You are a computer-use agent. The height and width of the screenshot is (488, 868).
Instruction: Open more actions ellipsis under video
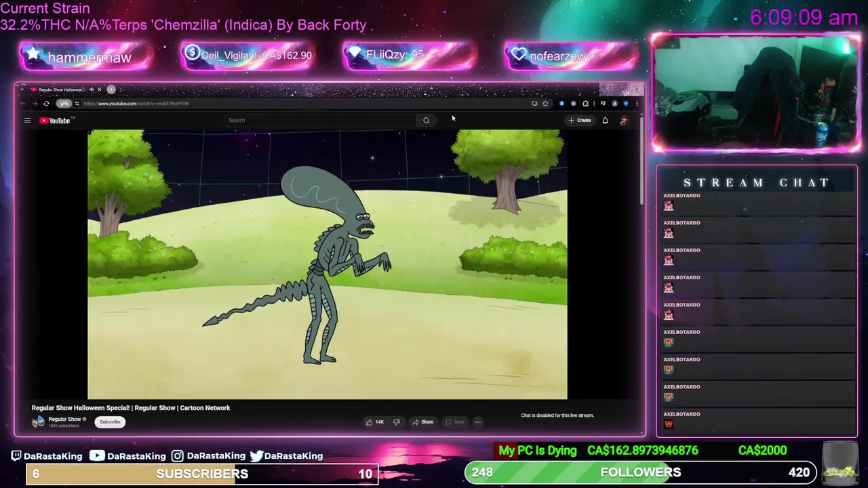(477, 422)
